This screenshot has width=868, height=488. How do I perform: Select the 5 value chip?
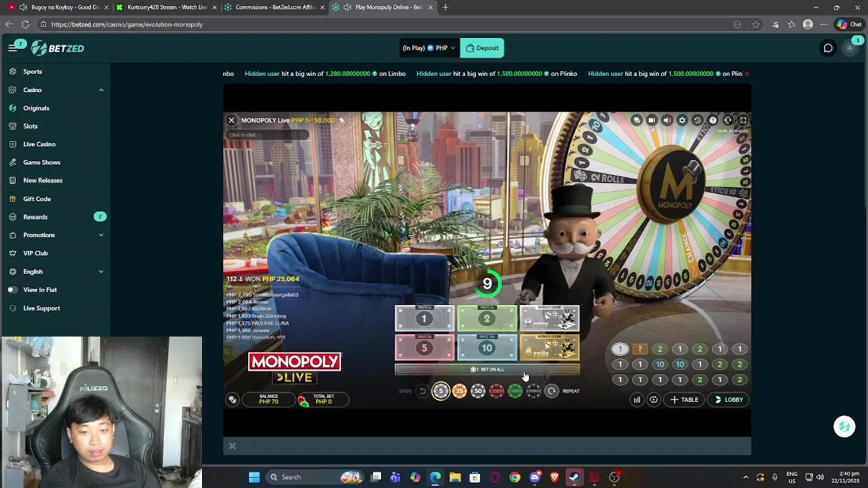tap(441, 391)
